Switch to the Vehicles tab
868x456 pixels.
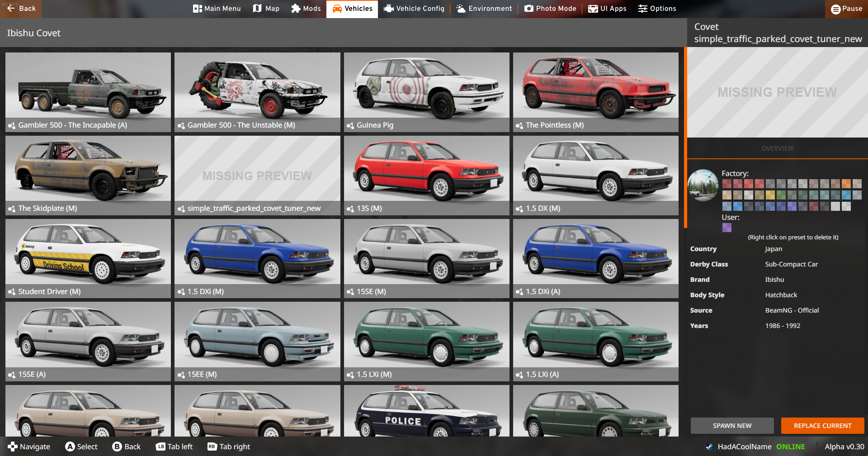352,9
